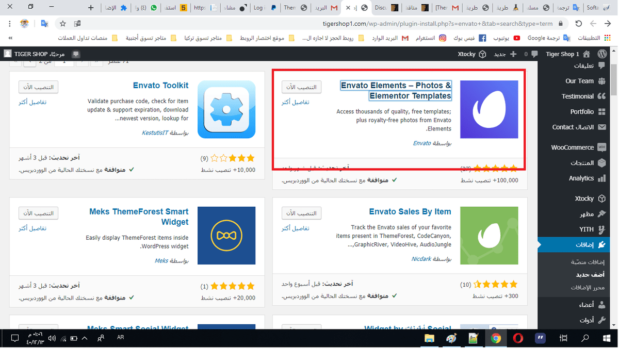Open the KestutisIT author link
The width and height of the screenshot is (619, 364).
coord(156,133)
